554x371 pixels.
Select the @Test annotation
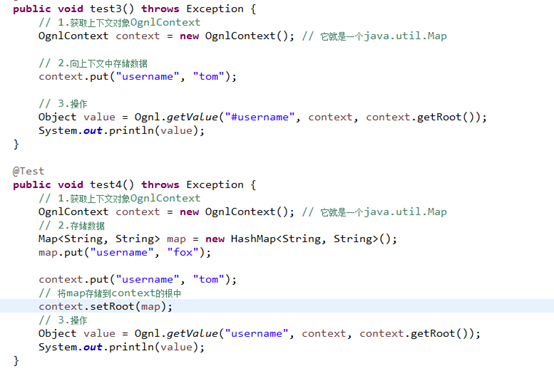coord(28,171)
